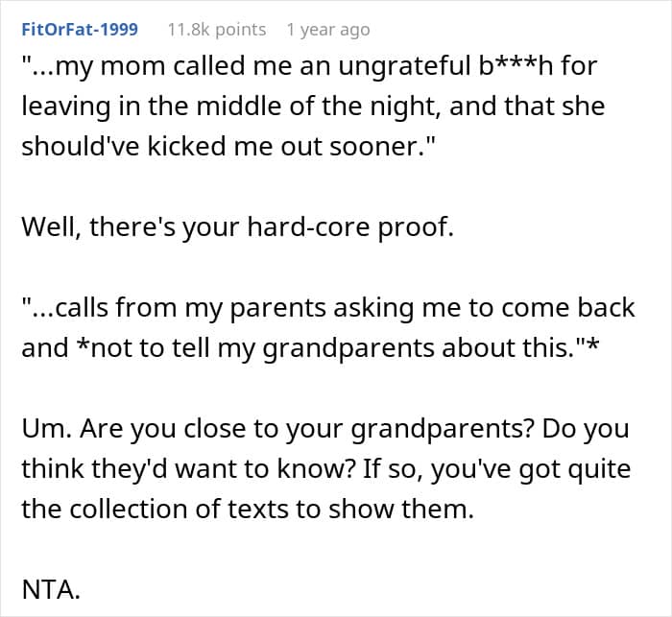
Task: Click the text 'think they'd want to know?'
Action: click(188, 469)
